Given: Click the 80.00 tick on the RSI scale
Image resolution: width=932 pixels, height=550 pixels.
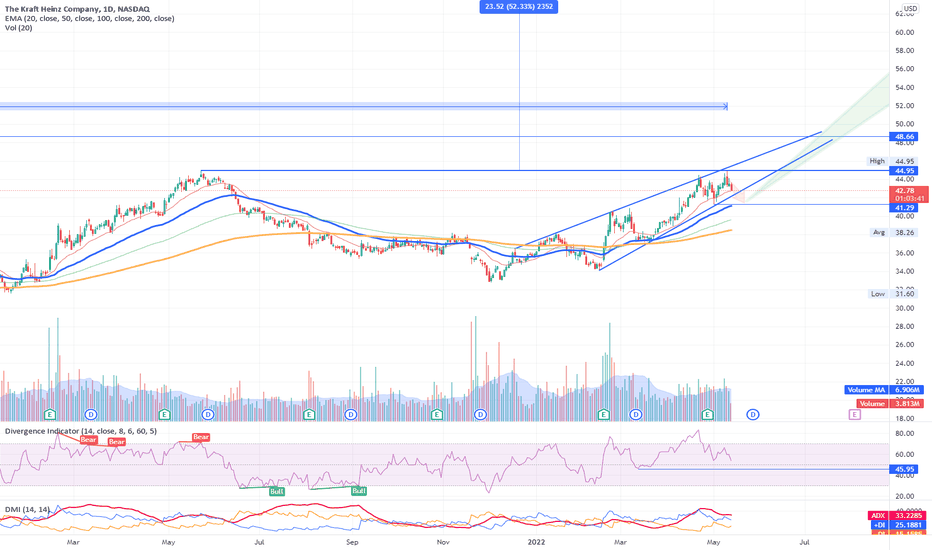Looking at the screenshot, I should (905, 434).
